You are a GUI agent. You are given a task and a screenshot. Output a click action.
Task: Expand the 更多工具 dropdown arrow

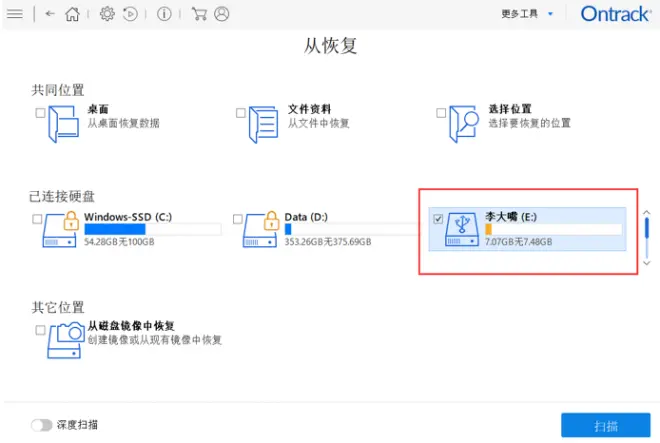550,14
